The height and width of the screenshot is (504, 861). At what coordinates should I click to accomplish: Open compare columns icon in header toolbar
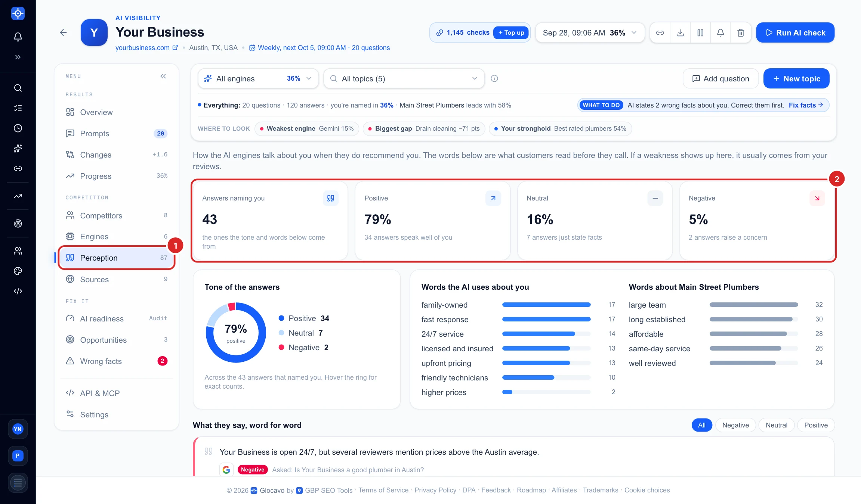pos(700,33)
